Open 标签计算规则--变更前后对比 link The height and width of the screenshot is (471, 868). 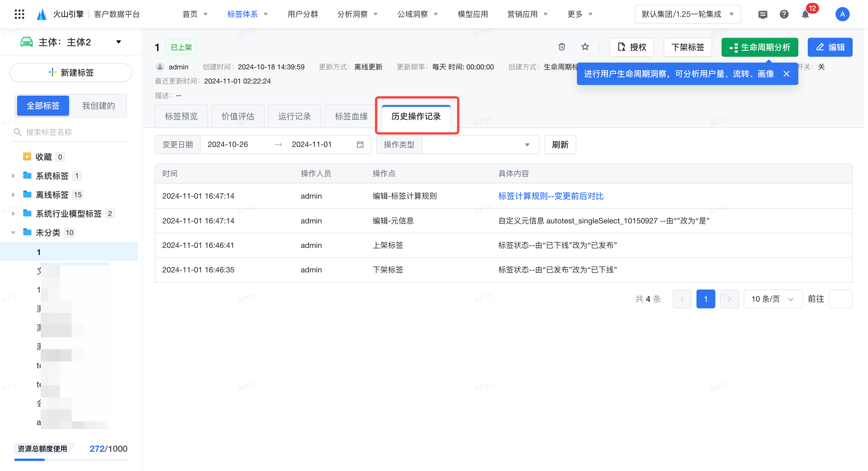(x=551, y=196)
